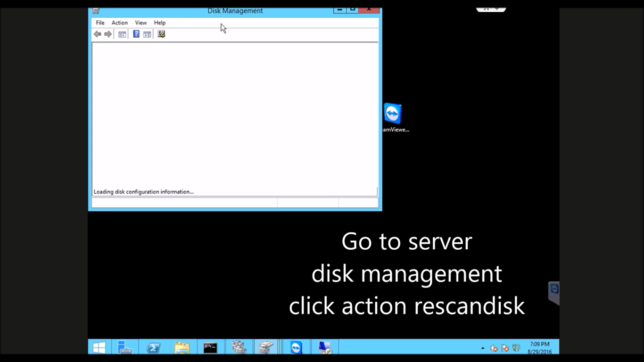Expand hidden icons in the system tray
Image resolution: width=644 pixels, height=362 pixels.
click(482, 348)
